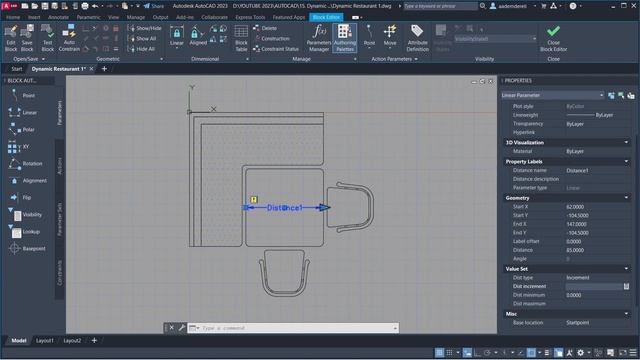Click the Edit Block tool
The image size is (640, 360).
[x=11, y=38]
